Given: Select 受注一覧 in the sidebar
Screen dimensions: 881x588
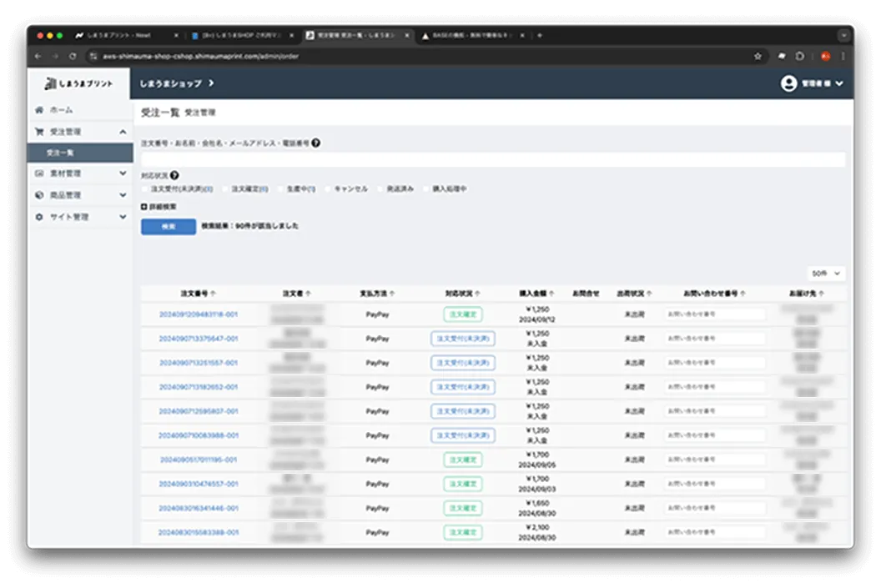Looking at the screenshot, I should 60,153.
